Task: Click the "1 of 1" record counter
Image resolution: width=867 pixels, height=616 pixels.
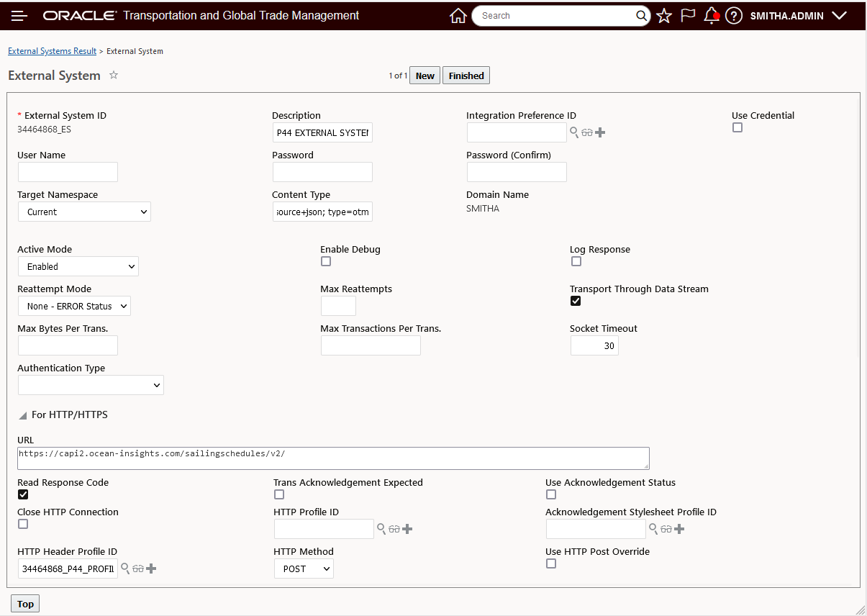Action: [x=398, y=76]
